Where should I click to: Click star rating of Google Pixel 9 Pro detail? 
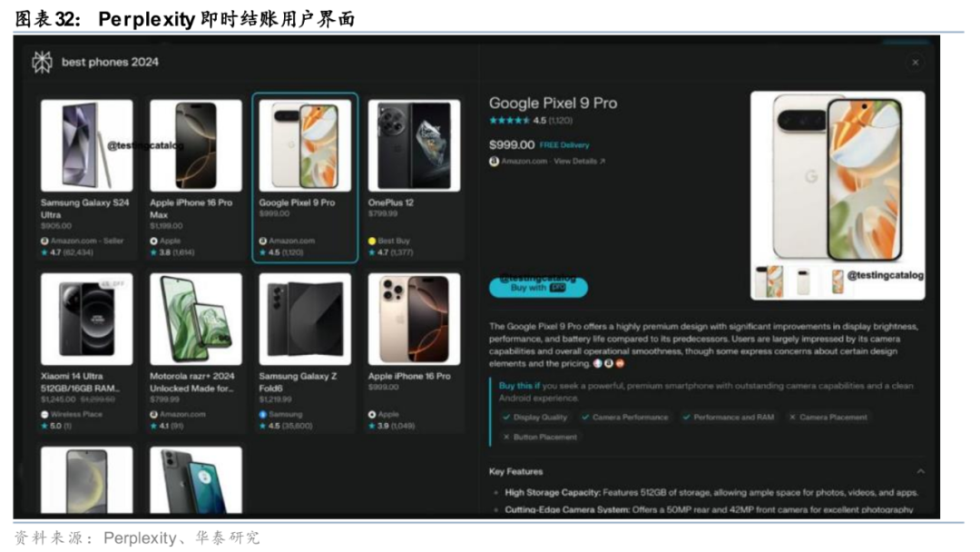point(509,121)
